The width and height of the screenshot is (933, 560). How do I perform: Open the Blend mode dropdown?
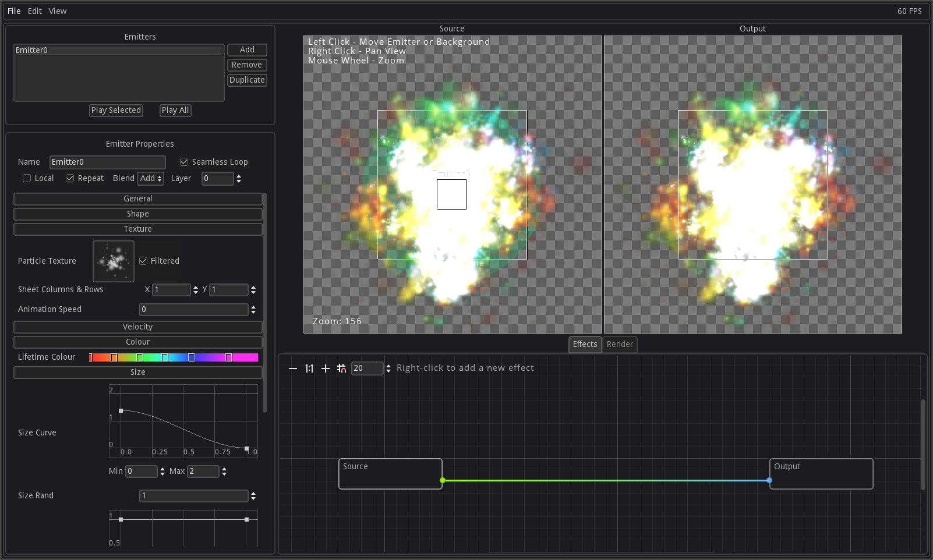pyautogui.click(x=150, y=178)
